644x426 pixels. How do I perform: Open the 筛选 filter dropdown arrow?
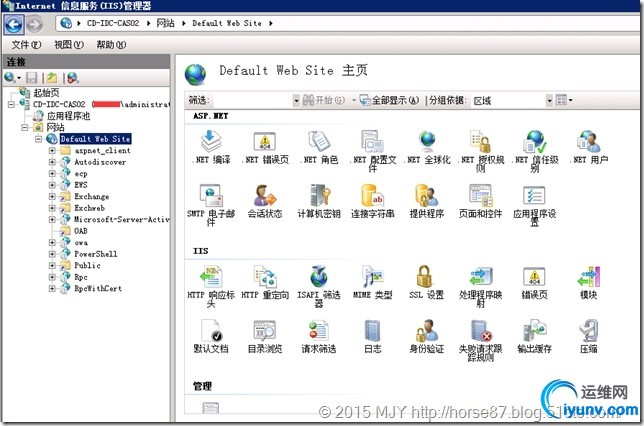pyautogui.click(x=296, y=101)
